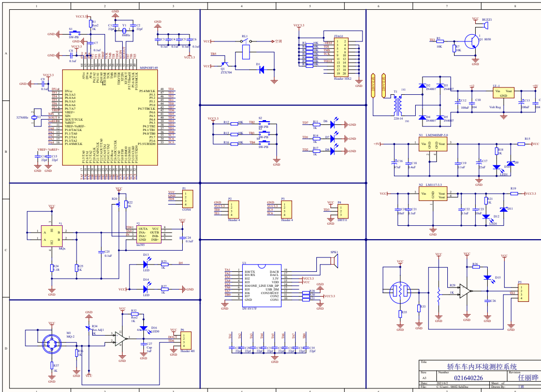The image size is (541, 392).
Task: Click the R20 potentiometer symbol
Action: tap(120, 204)
